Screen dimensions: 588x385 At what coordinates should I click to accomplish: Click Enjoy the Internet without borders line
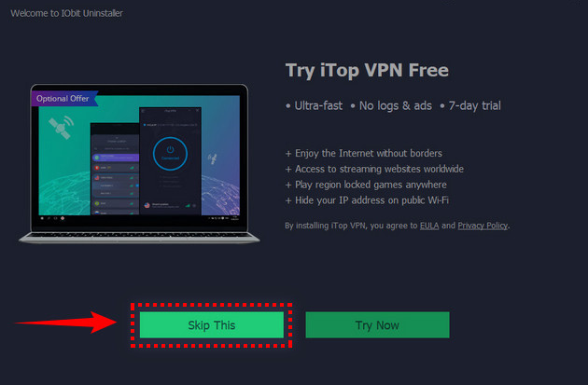coord(369,153)
